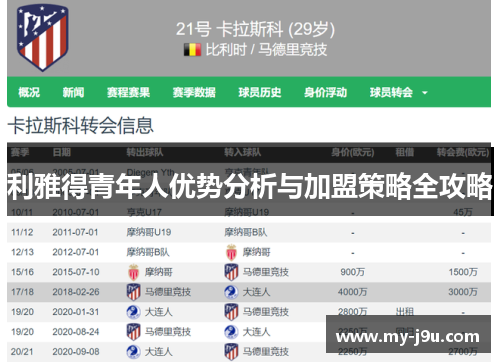Click 卡拉斯科转会信息 heading
The width and height of the screenshot is (500, 362).
(81, 126)
